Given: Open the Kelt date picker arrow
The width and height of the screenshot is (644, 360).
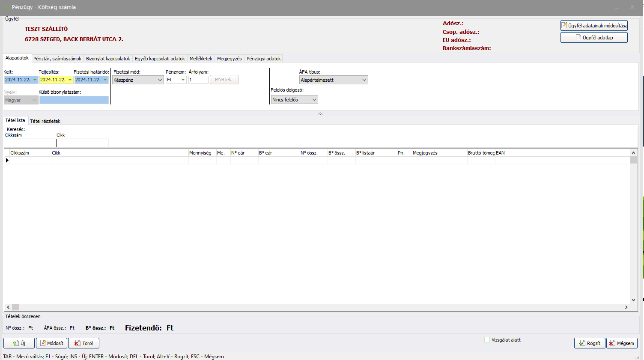Looking at the screenshot, I should [x=35, y=80].
